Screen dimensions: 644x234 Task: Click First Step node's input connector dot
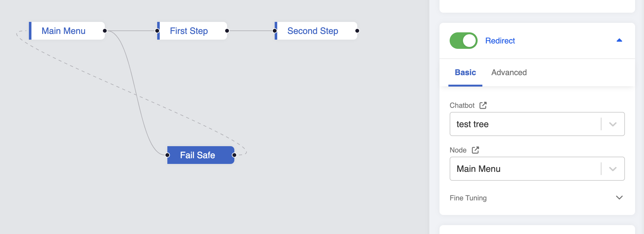click(157, 31)
